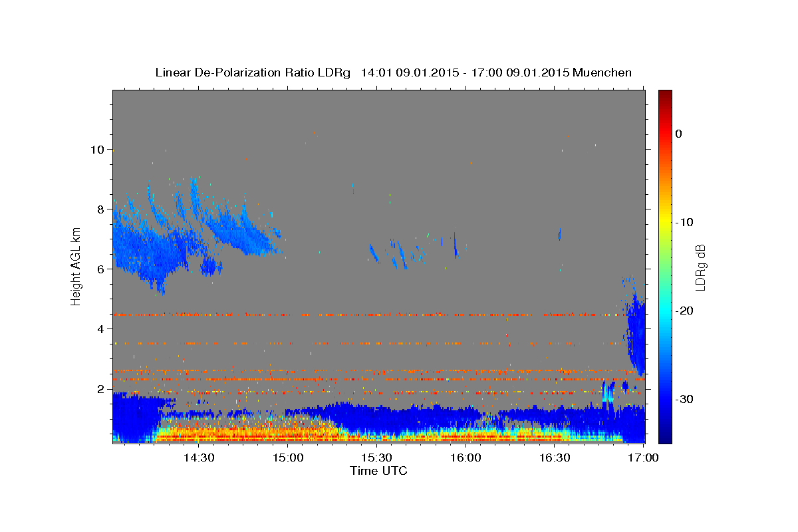Click the 14:30 time tick label
Viewport: 798px width, 532px height.
click(x=198, y=458)
